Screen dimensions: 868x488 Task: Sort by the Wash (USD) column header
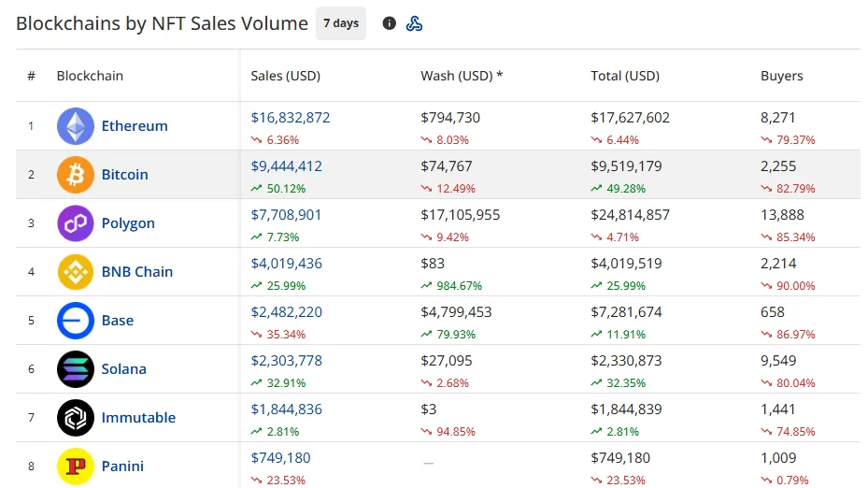pos(462,76)
